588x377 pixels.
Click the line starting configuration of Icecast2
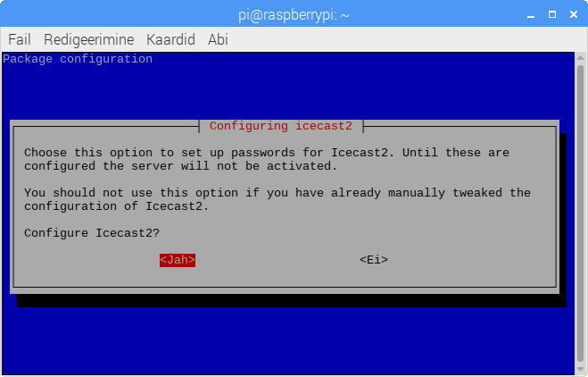click(117, 206)
